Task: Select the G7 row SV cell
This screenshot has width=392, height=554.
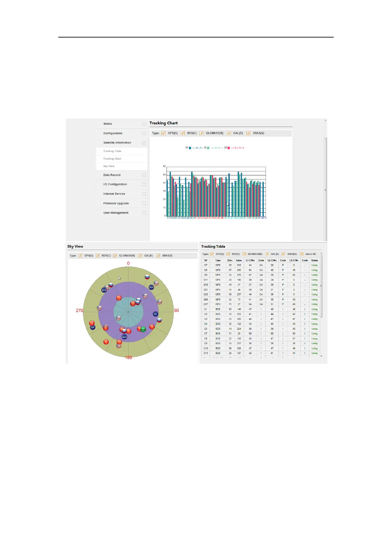Action: click(x=206, y=265)
